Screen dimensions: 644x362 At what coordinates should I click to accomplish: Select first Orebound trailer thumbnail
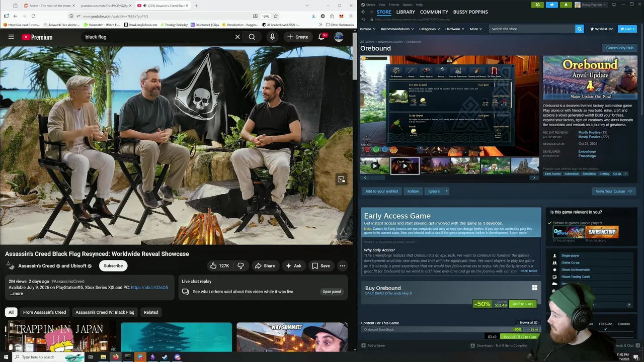pos(374,165)
